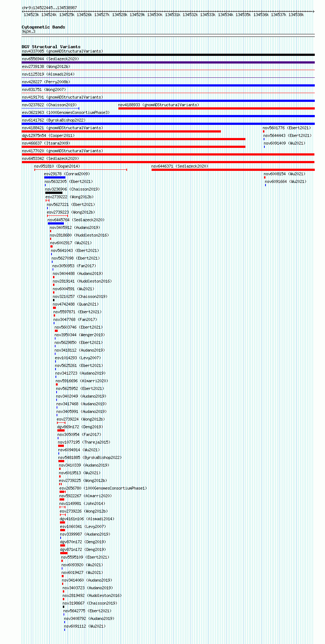Click nsv6141762 (ByrskaBishop2022) label

click(54, 120)
